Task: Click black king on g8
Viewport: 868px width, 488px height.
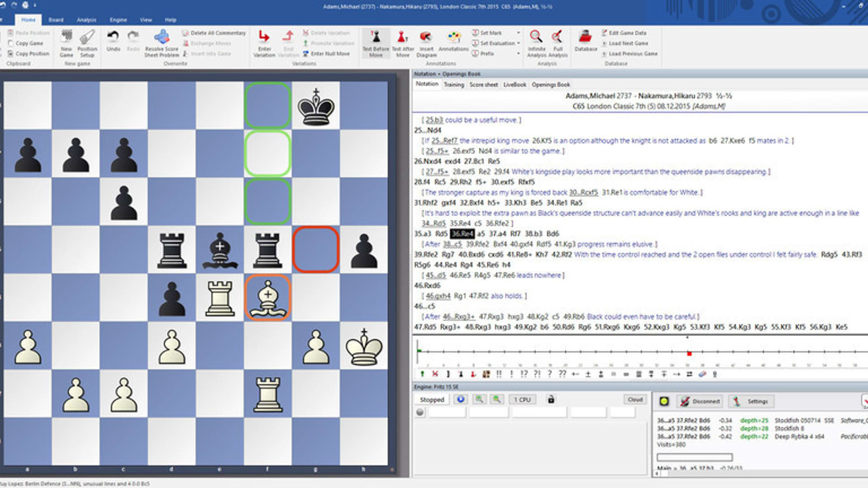Action: [316, 107]
